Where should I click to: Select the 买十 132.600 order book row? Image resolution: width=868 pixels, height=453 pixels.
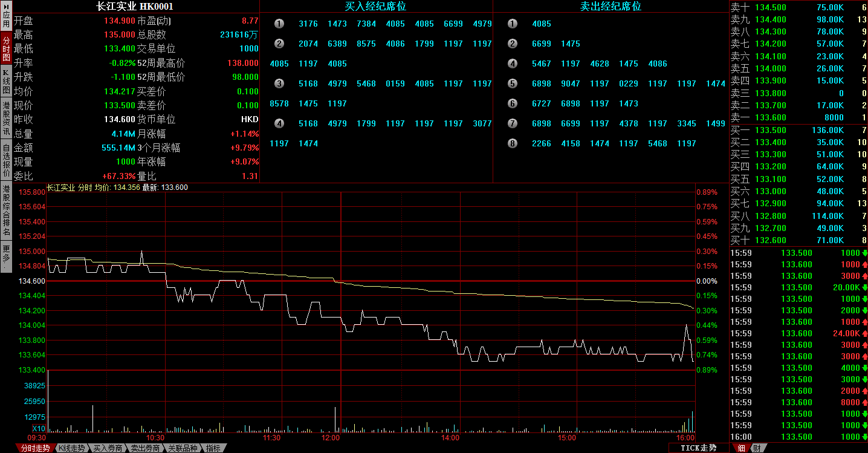798,240
